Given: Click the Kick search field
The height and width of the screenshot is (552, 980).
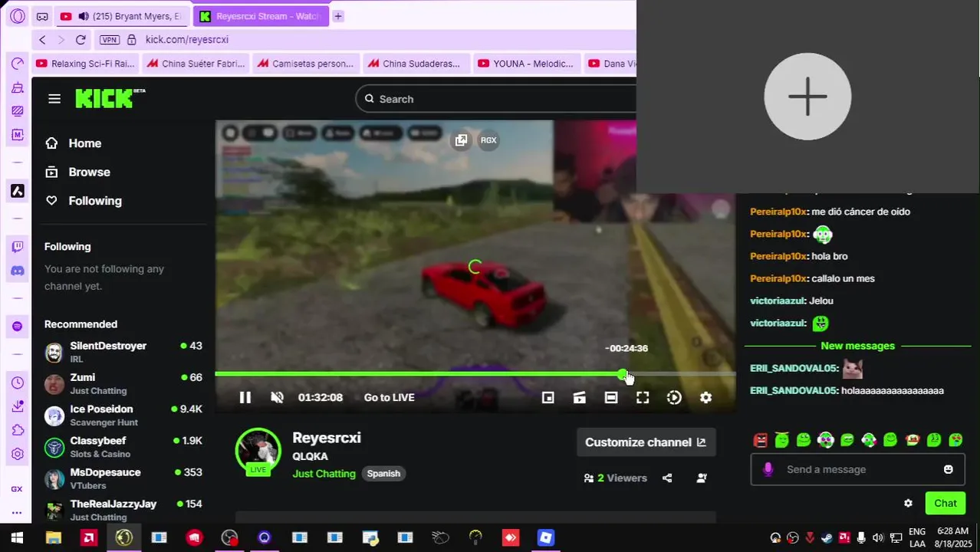Looking at the screenshot, I should [498, 99].
